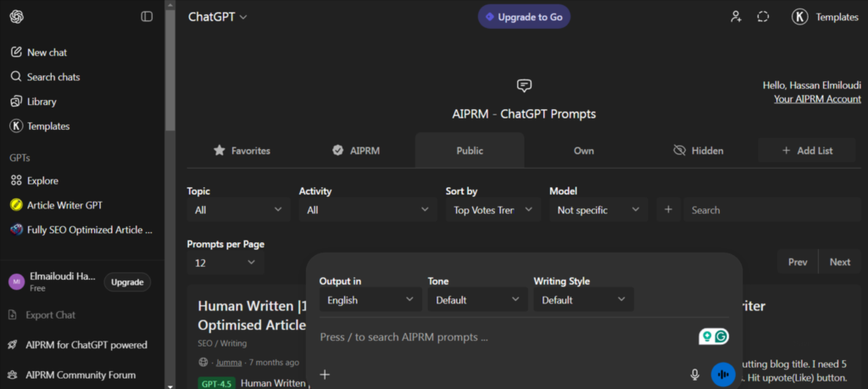Toggle the sidebar collapse icon
868x389 pixels.
point(147,16)
